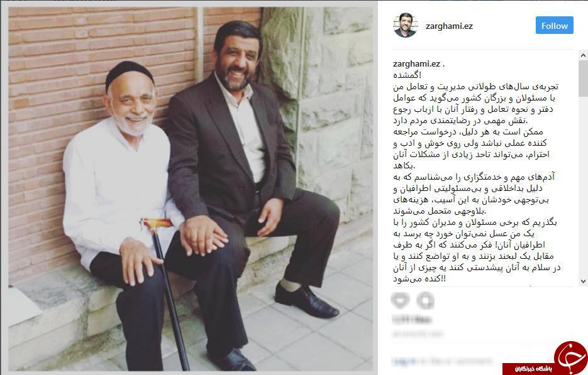Click empty scrollbar track below the thumb
Screen dimensions: 588x375
[583, 187]
